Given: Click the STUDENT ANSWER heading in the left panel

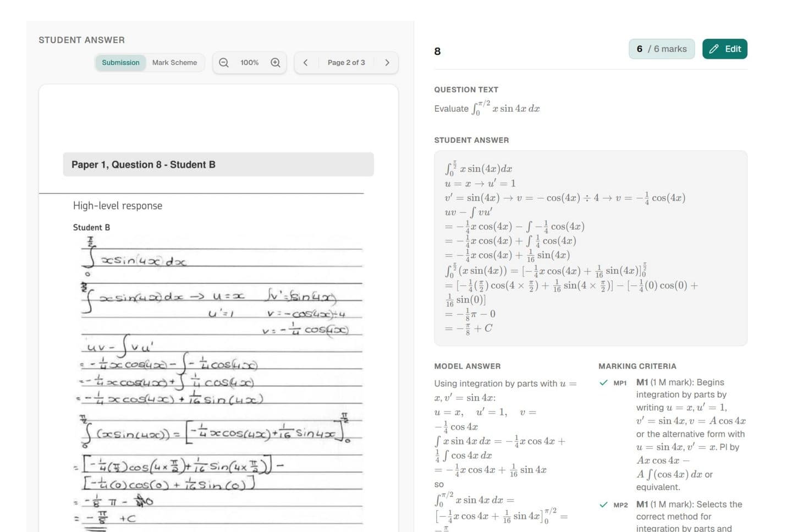Looking at the screenshot, I should 81,40.
